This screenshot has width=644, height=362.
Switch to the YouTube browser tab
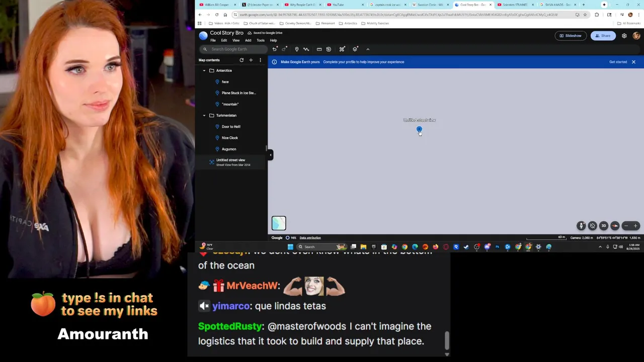tap(345, 5)
